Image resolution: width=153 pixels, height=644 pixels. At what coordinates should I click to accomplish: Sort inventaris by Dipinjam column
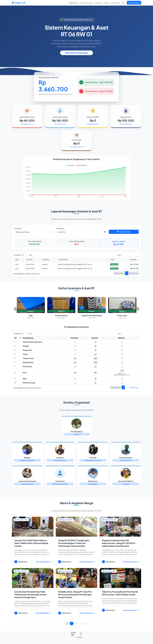[x=122, y=338]
